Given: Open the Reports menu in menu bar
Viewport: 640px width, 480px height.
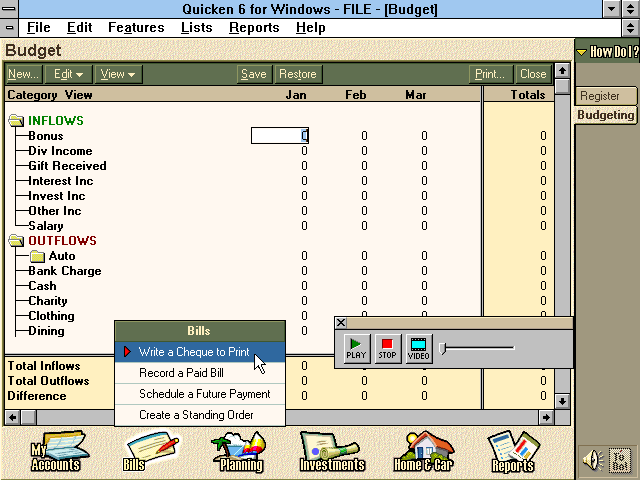Looking at the screenshot, I should tap(254, 28).
